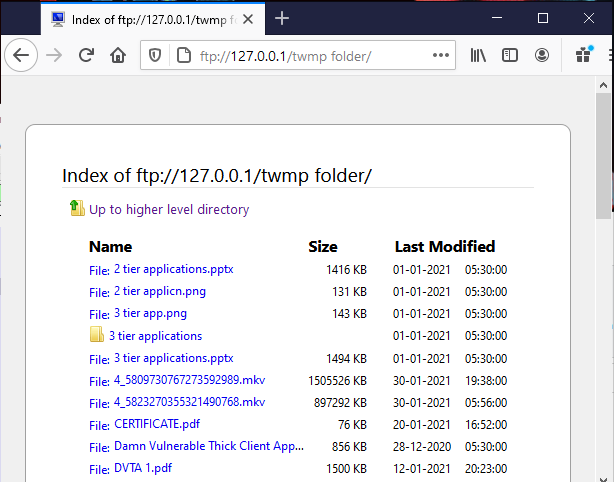The image size is (614, 482).
Task: Maximize the Firefox window
Action: (x=543, y=18)
